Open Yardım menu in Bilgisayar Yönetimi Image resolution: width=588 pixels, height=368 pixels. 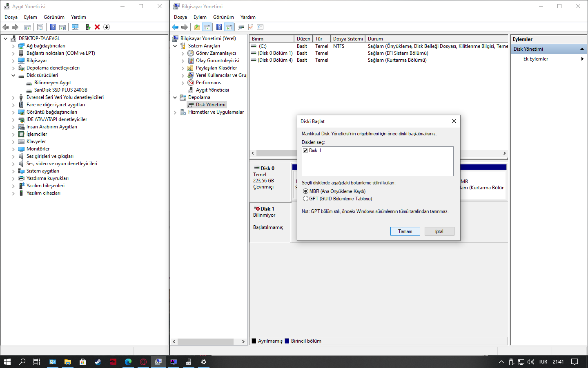[x=248, y=17]
